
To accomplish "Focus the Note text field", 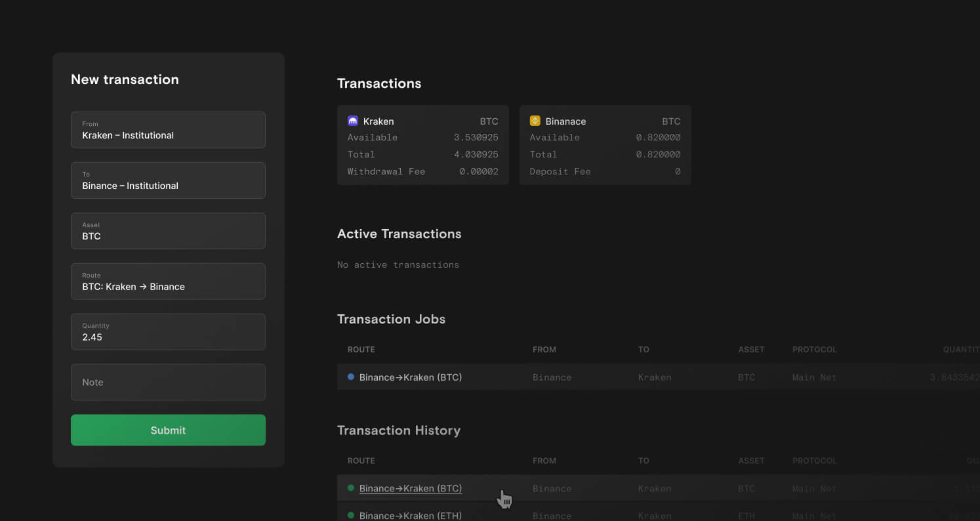I will pyautogui.click(x=168, y=383).
